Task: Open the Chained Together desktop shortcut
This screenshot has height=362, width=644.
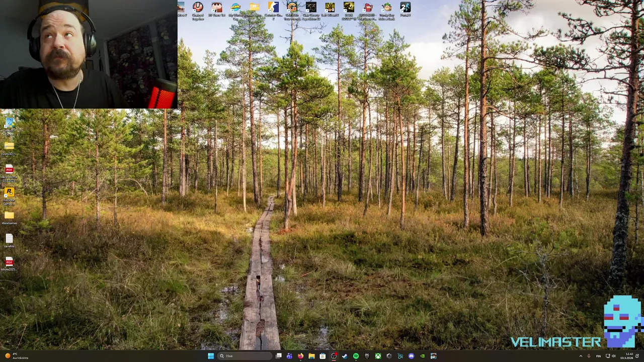Action: tap(198, 10)
